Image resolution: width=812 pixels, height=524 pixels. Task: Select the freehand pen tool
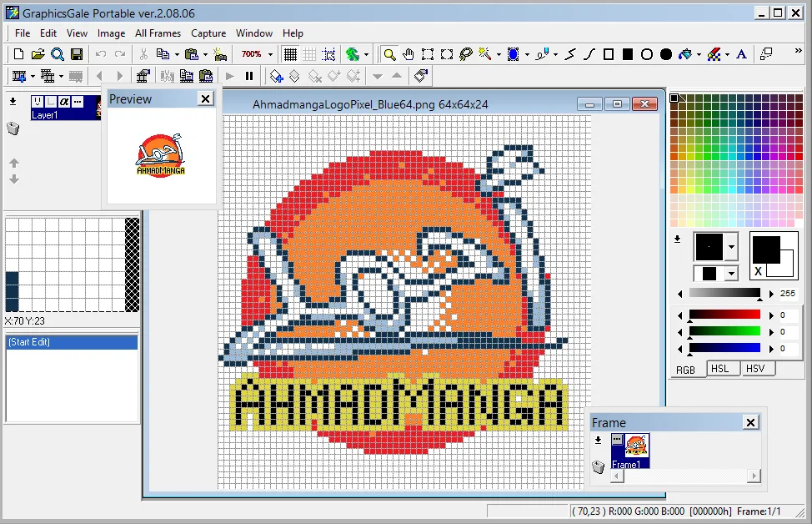click(x=542, y=54)
